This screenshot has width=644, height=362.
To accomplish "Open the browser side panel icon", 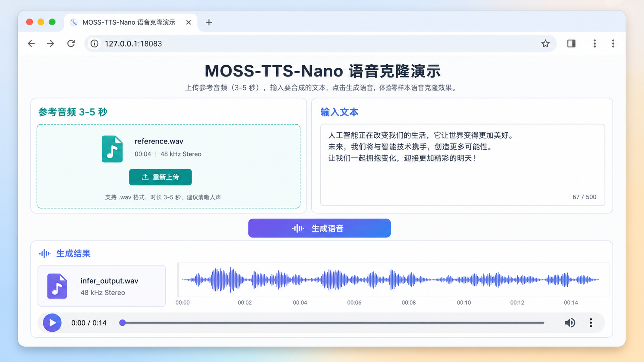I will click(x=571, y=43).
